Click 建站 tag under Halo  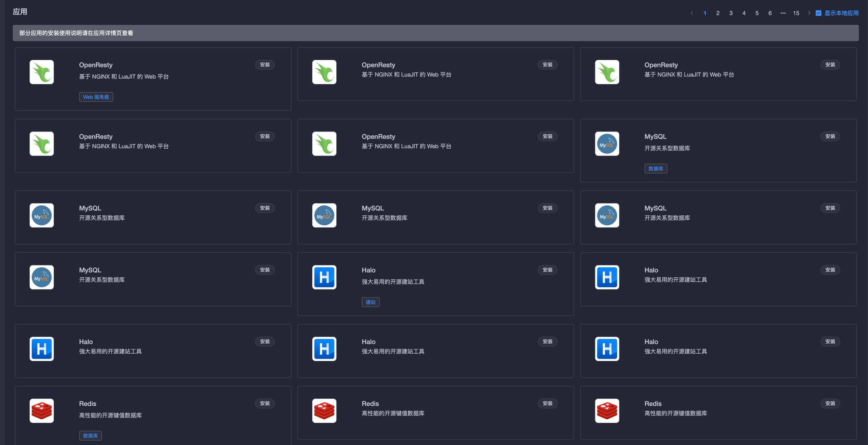point(371,302)
